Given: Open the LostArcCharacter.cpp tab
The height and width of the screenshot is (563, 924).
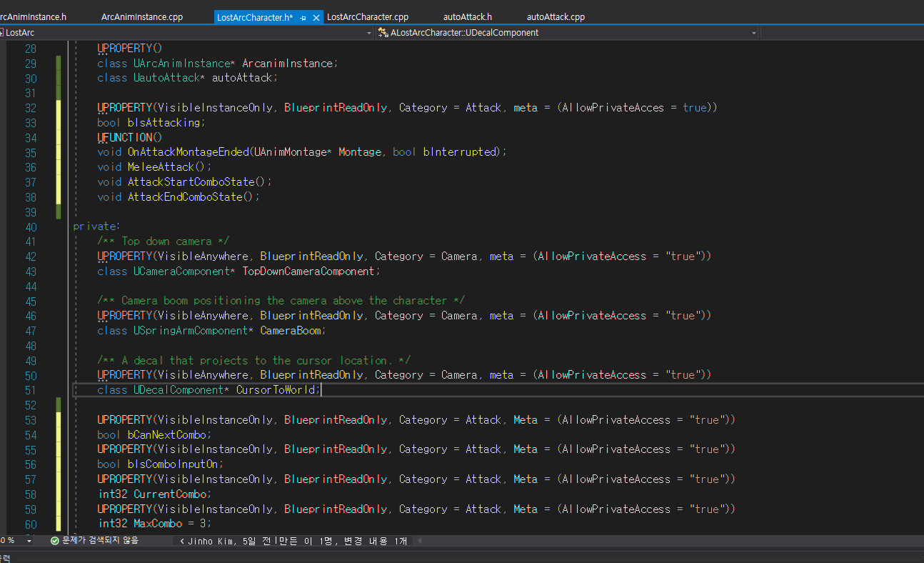Looking at the screenshot, I should tap(368, 16).
